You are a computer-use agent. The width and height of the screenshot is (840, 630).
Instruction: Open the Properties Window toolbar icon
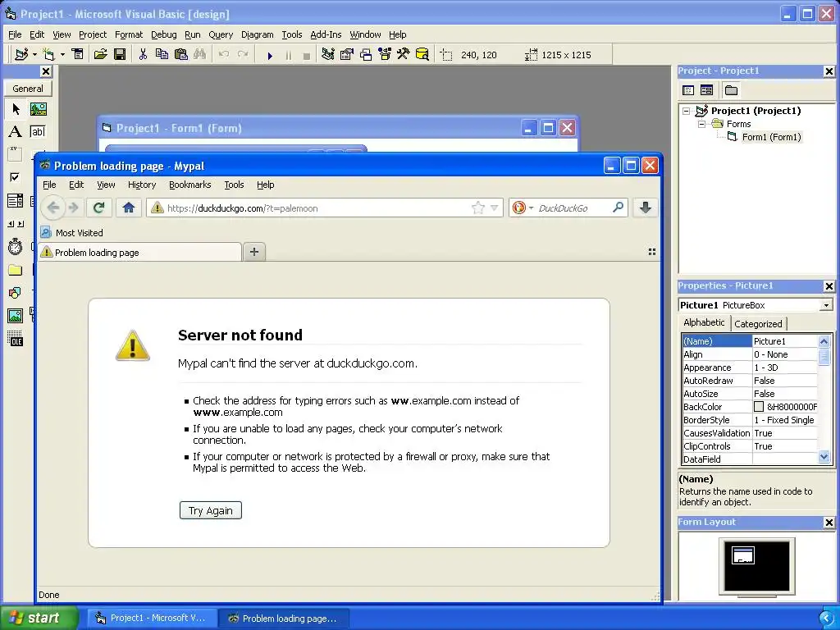tap(347, 54)
